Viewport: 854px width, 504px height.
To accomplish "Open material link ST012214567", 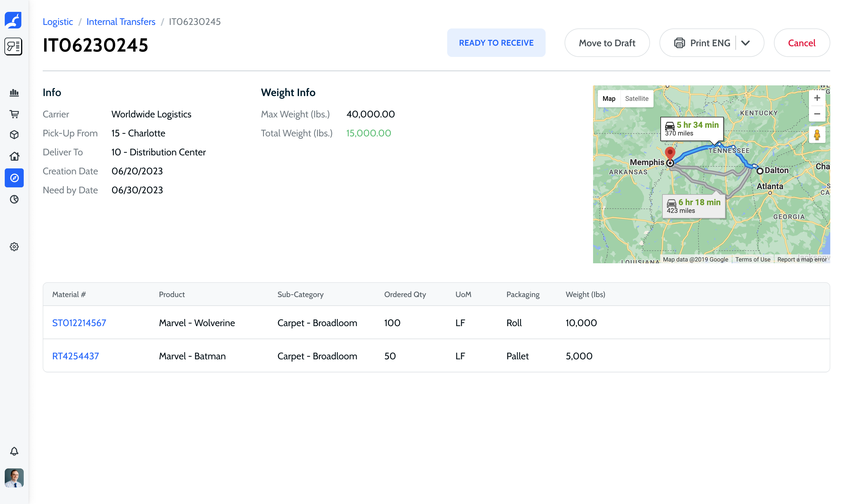I will coord(79,323).
